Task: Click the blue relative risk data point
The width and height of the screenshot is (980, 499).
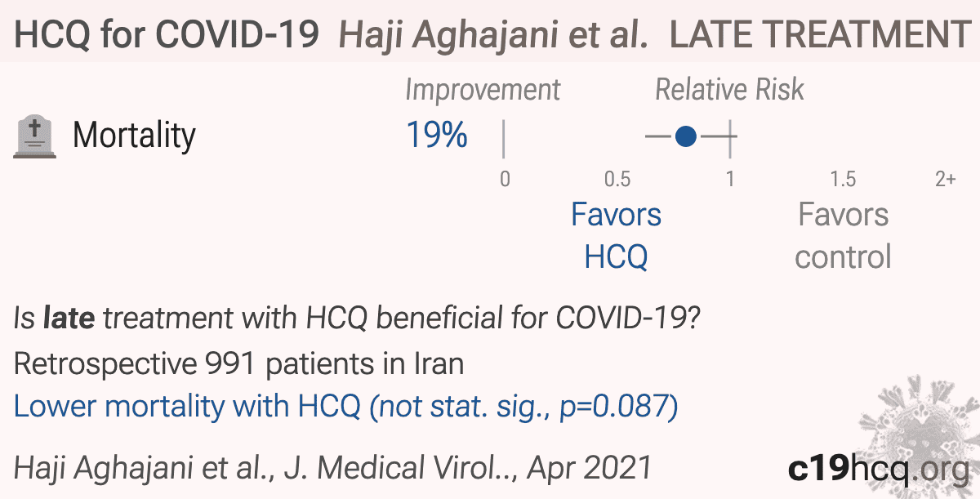Action: click(x=686, y=136)
